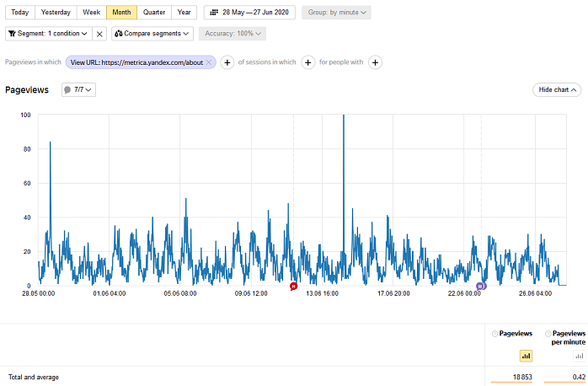Open the 7/7 annotations dropdown
588x386 pixels.
pyautogui.click(x=78, y=89)
